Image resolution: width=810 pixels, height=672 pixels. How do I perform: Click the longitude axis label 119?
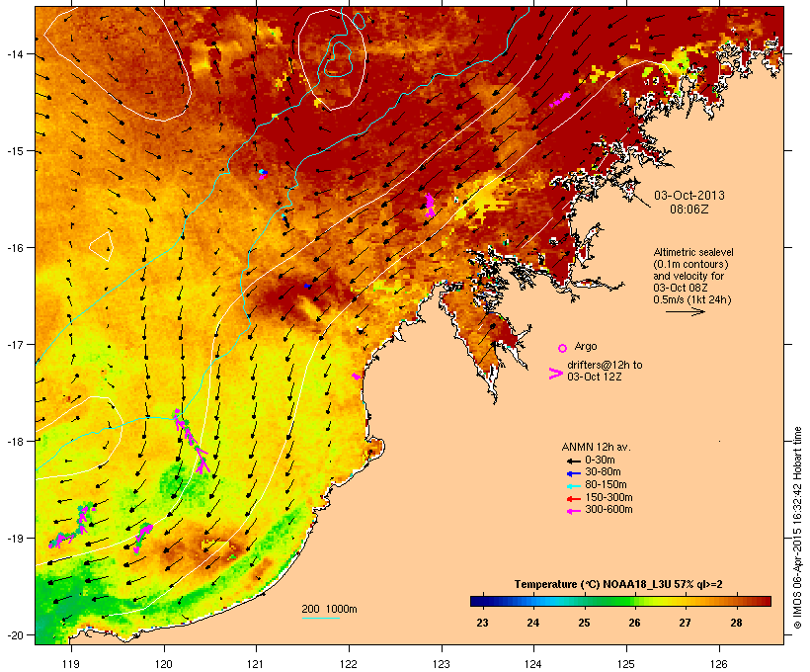tap(71, 664)
